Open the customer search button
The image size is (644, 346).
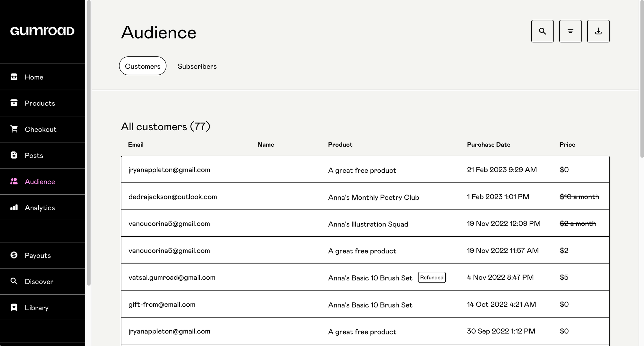click(x=542, y=31)
